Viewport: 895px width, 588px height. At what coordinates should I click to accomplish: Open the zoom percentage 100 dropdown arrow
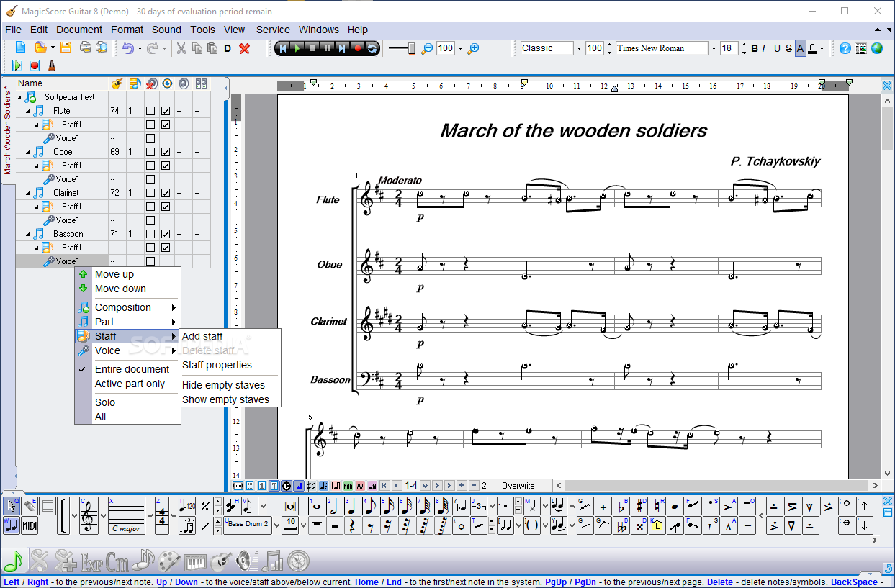click(459, 48)
